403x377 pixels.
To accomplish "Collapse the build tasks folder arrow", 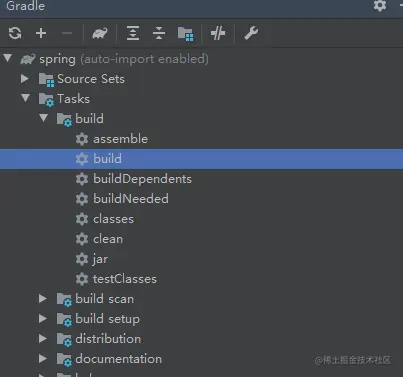I will pos(44,118).
